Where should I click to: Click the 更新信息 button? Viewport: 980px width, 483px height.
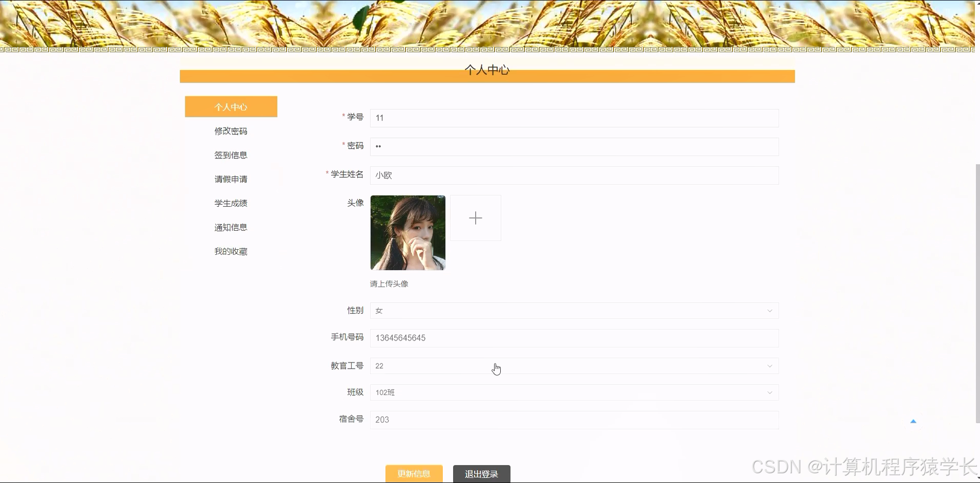(414, 474)
